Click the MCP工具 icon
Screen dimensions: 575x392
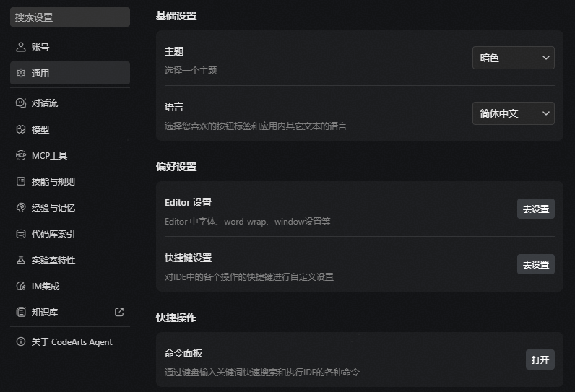pyautogui.click(x=21, y=155)
